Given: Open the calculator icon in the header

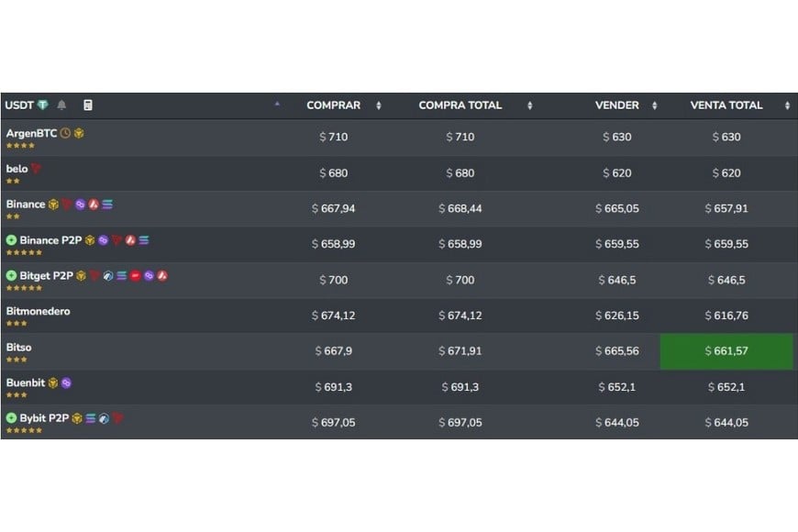Looking at the screenshot, I should 88,105.
